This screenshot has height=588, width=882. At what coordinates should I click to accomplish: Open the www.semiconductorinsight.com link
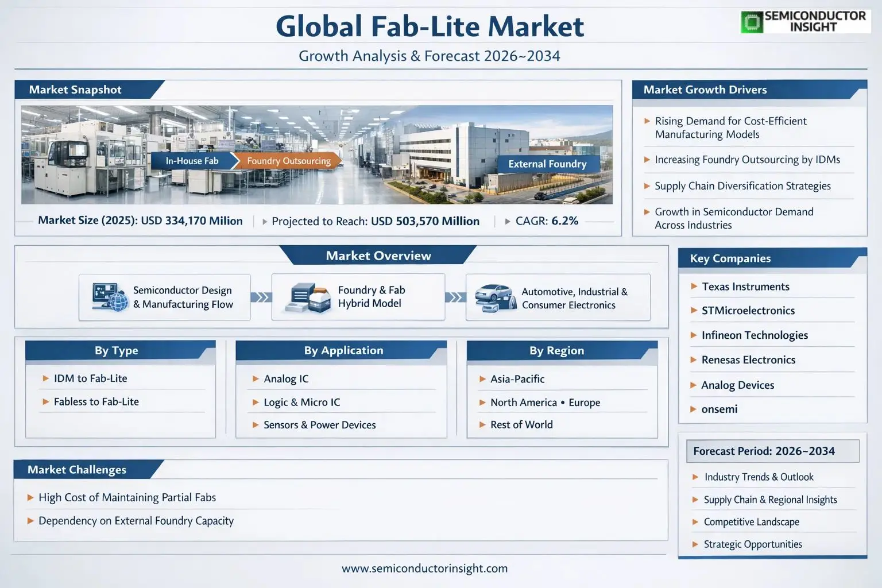click(424, 568)
